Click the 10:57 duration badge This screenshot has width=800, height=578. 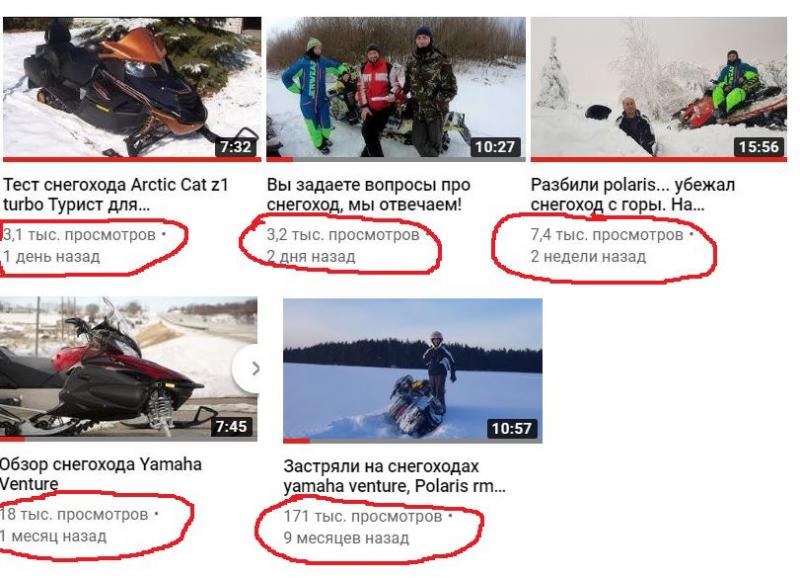point(512,429)
